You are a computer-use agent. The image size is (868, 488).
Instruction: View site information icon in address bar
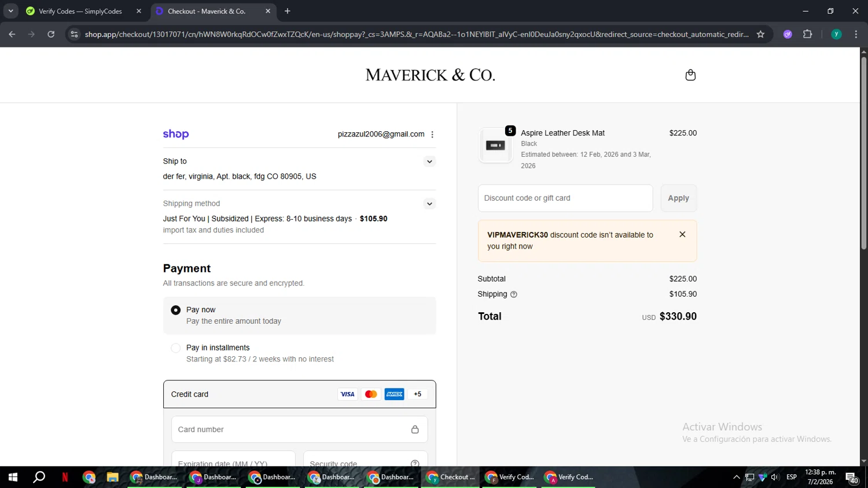coord(74,34)
